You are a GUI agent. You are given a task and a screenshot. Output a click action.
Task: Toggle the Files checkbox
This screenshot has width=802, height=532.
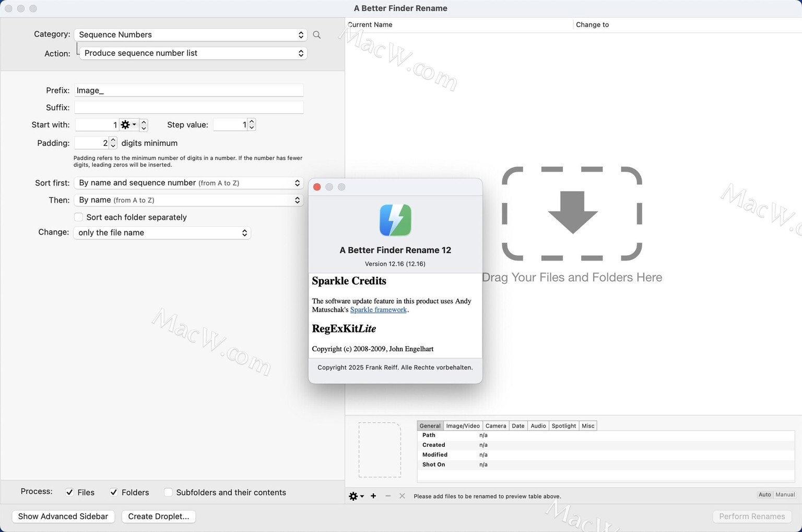click(x=69, y=492)
